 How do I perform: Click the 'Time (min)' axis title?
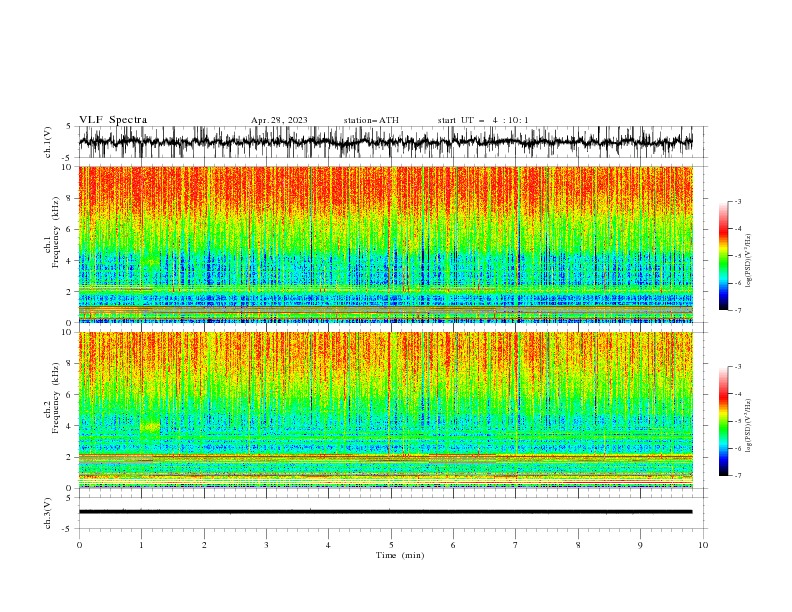[x=400, y=555]
